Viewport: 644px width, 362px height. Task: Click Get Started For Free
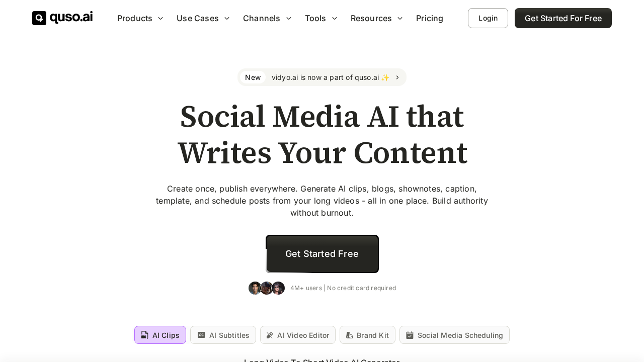(x=563, y=18)
